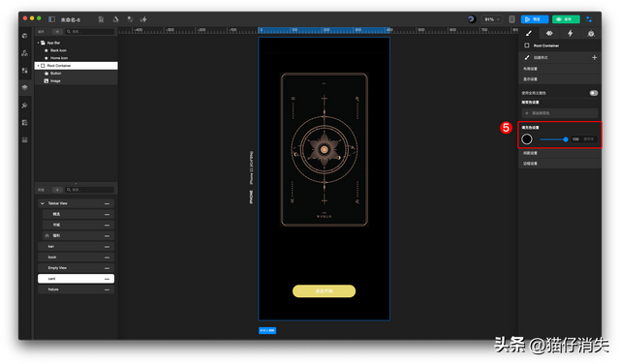Open the cube components icon in sidebar

coord(24,36)
